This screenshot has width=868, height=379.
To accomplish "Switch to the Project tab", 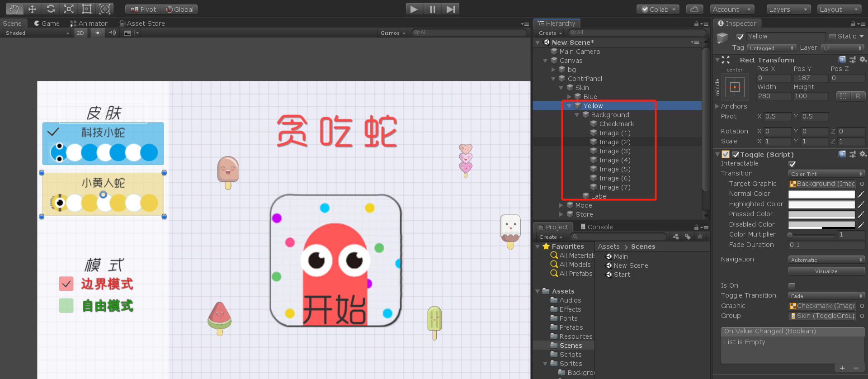I will (553, 227).
